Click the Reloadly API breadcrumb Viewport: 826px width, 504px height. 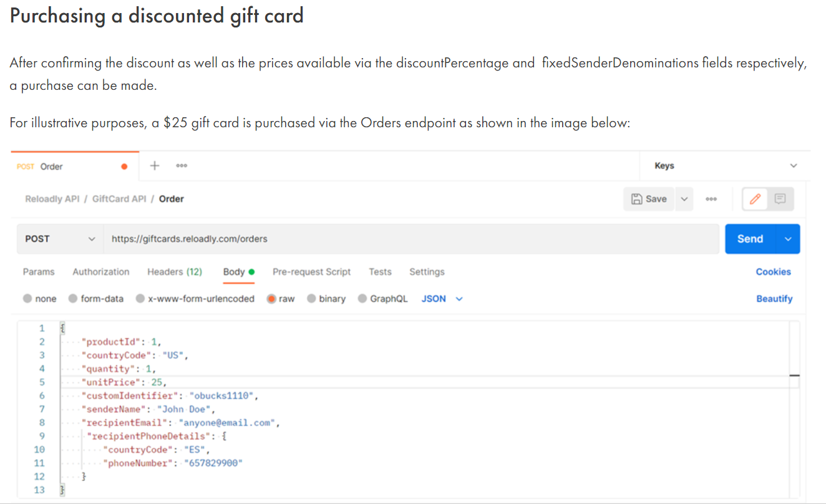(52, 199)
